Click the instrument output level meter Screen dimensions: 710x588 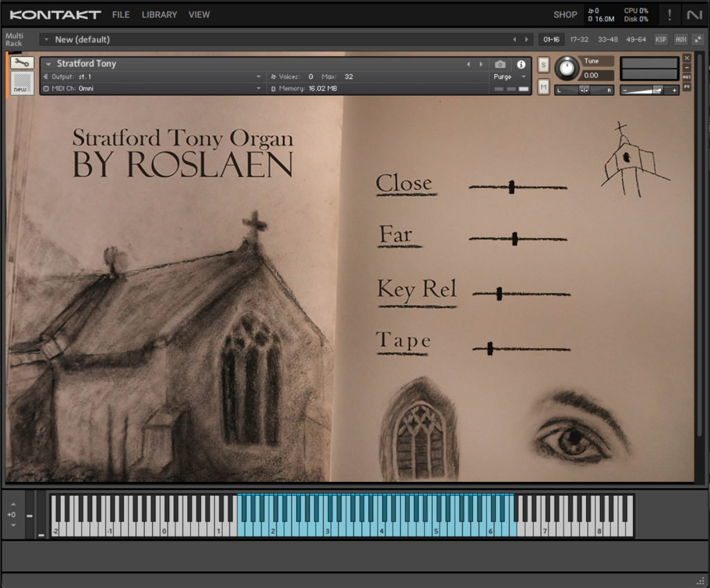[649, 69]
